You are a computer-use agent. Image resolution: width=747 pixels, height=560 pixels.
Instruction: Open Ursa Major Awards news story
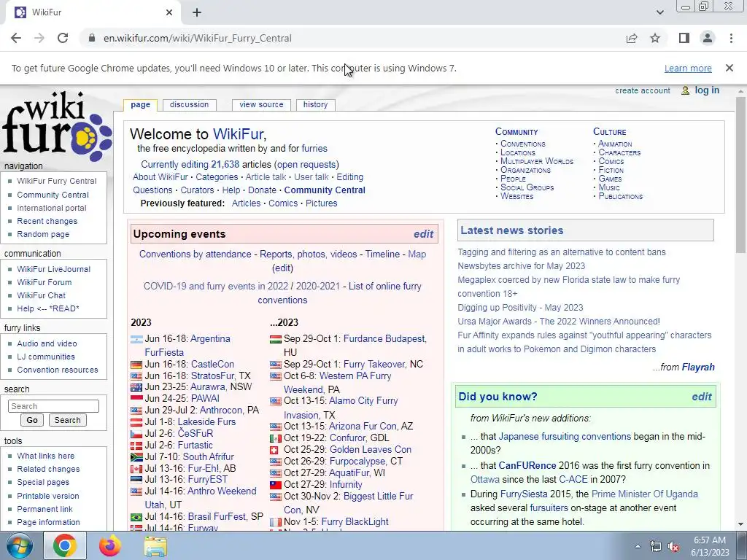click(559, 322)
